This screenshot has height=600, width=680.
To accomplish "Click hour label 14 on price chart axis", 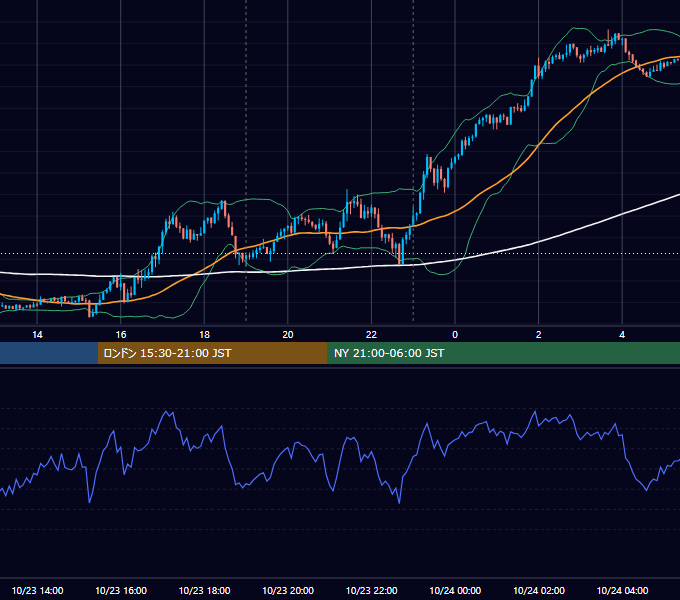I will pos(37,335).
